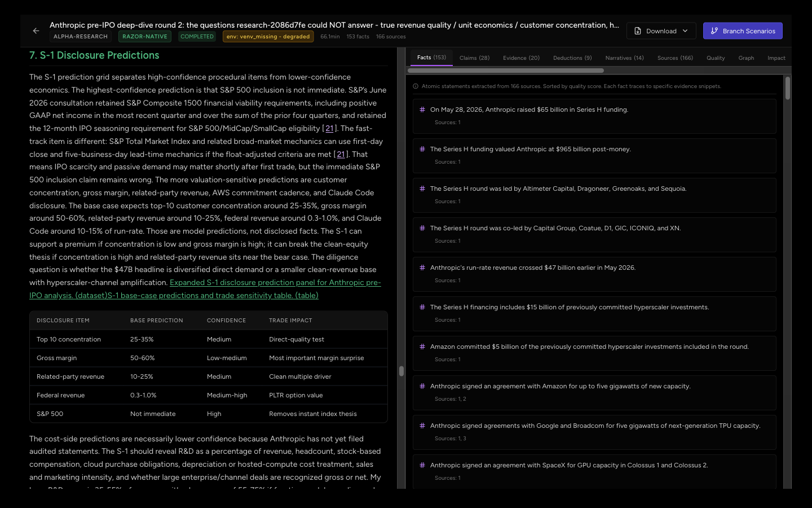Click hash icon for $15 billion hyperscaler fact

pyautogui.click(x=422, y=307)
